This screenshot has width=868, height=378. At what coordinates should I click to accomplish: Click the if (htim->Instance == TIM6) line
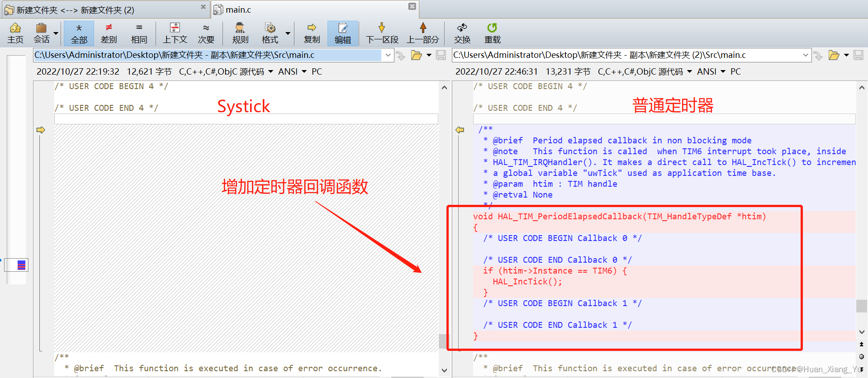pos(555,271)
